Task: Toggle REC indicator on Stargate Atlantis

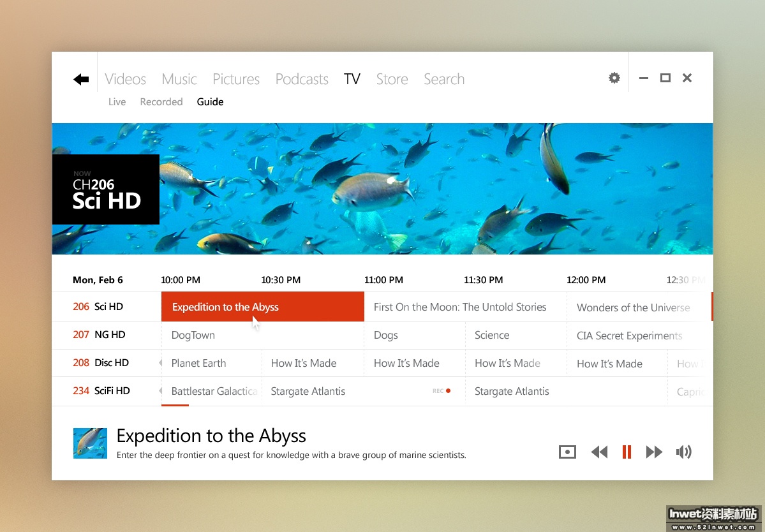Action: 442,390
